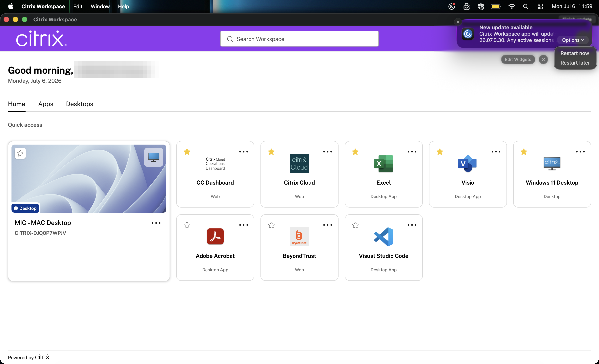Screen dimensions: 599x364
Task: Expand the Options dropdown in update notification
Action: (573, 40)
